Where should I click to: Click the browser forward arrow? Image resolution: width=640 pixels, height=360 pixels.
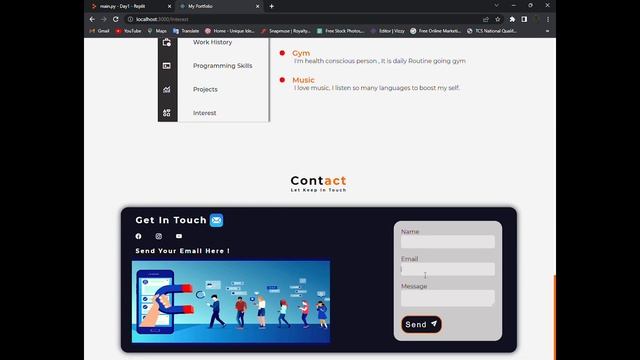click(x=104, y=19)
